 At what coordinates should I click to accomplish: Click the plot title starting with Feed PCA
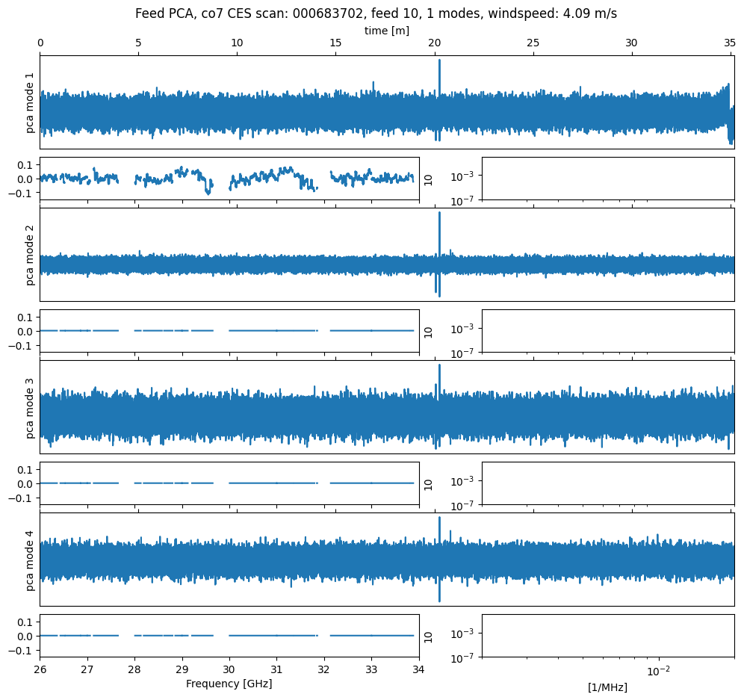376,14
